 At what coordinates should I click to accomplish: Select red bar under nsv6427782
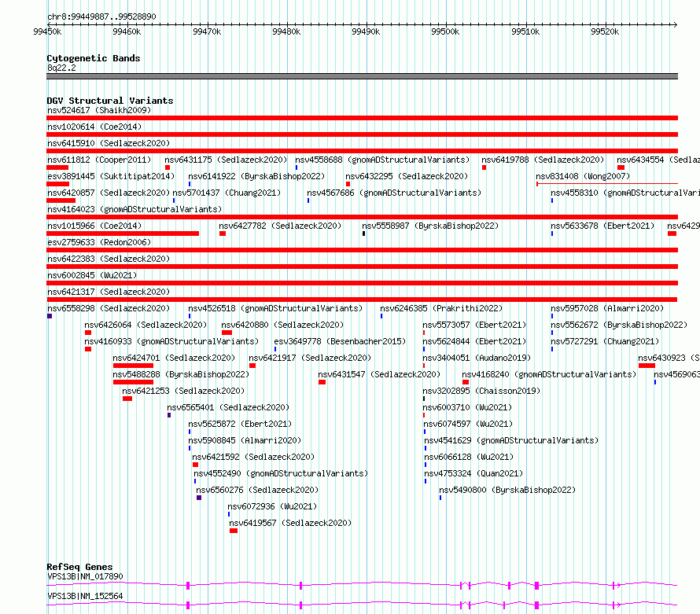(x=223, y=233)
